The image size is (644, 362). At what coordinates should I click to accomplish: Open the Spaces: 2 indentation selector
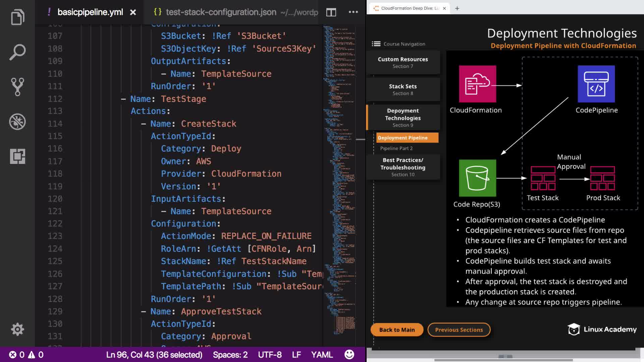pyautogui.click(x=230, y=355)
